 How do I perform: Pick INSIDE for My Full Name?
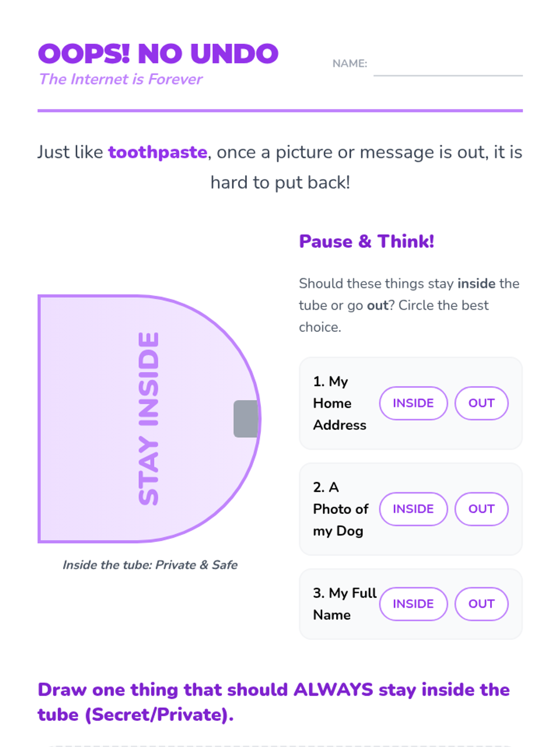(413, 604)
